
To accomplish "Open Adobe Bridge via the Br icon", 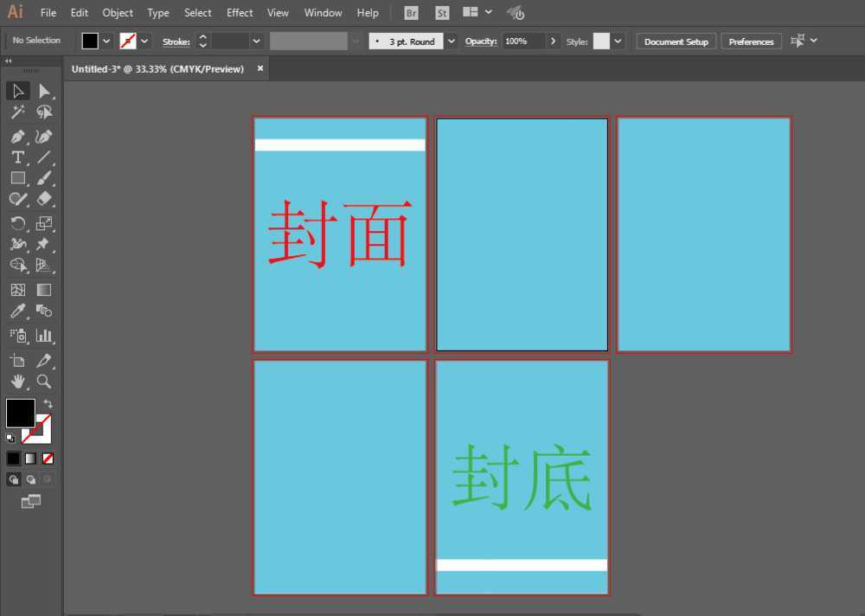I will 410,12.
